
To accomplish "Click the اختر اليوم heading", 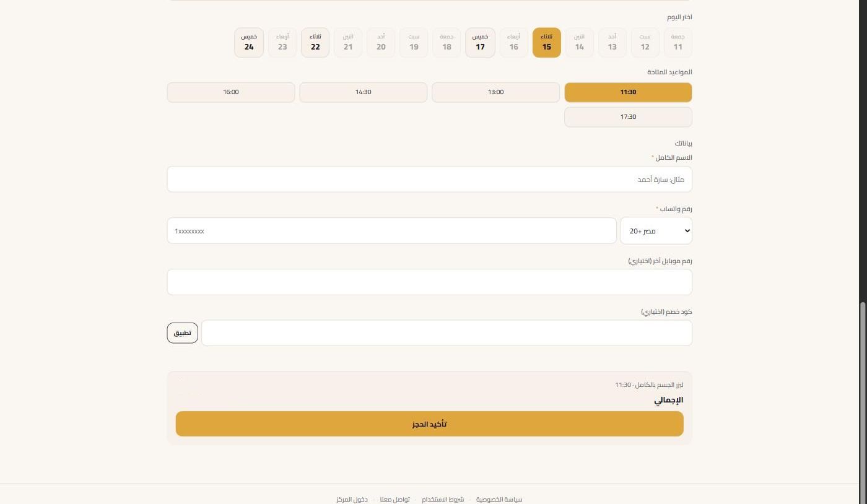I will click(679, 17).
